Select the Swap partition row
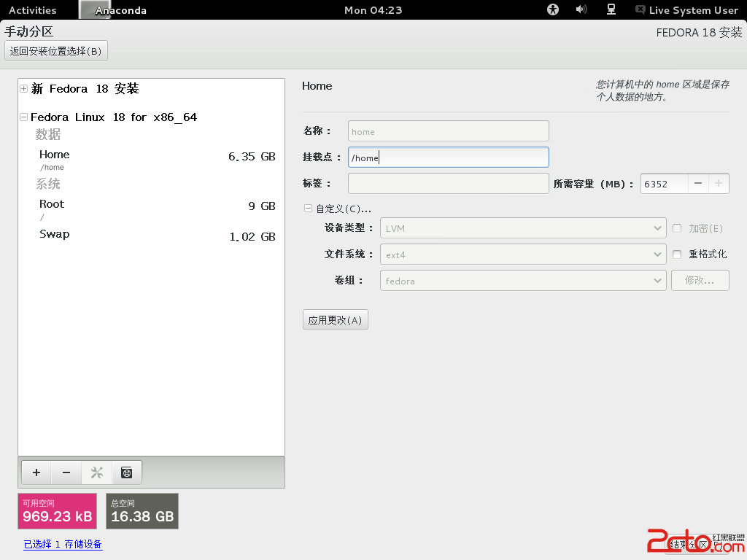The image size is (747, 560). tap(151, 236)
